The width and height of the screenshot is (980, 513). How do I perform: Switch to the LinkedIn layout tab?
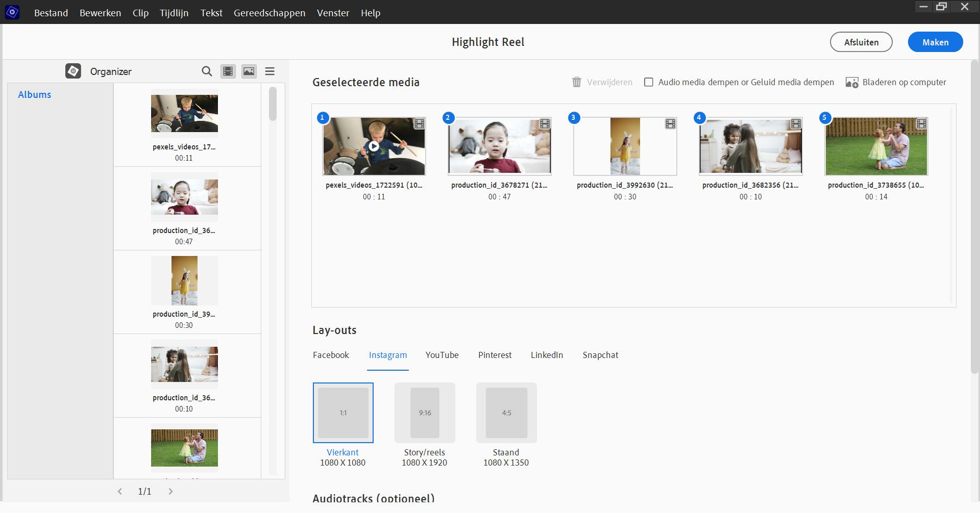(x=547, y=355)
